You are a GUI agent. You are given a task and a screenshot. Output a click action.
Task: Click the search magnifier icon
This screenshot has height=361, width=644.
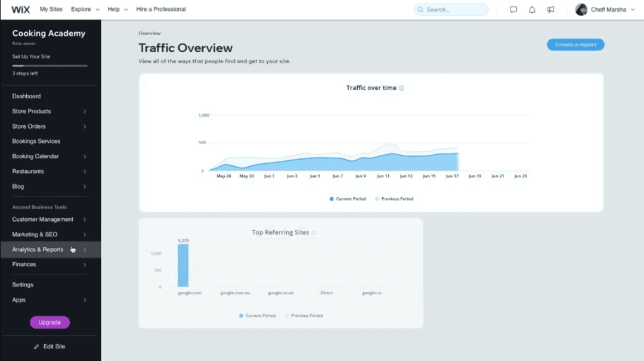[419, 10]
